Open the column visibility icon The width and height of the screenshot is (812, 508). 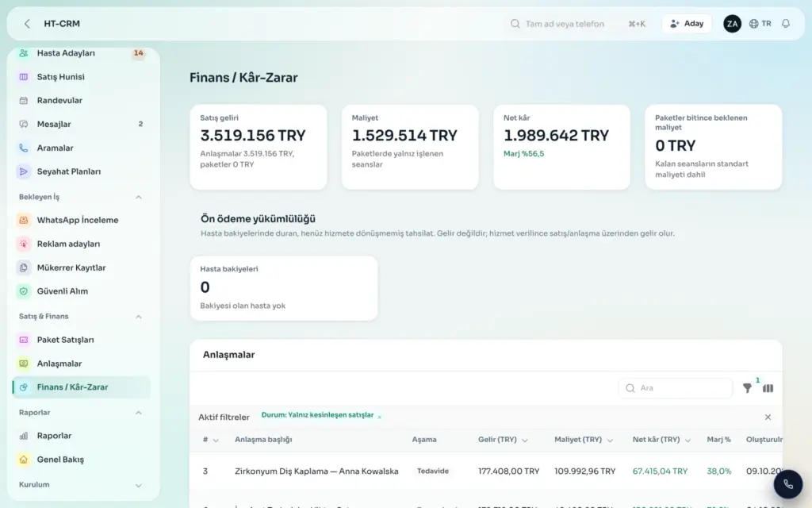[768, 387]
